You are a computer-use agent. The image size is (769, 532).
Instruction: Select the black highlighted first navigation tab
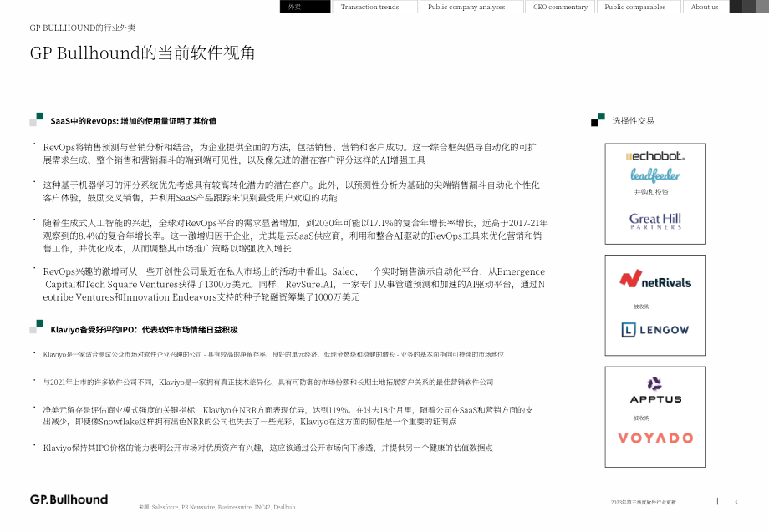(304, 7)
